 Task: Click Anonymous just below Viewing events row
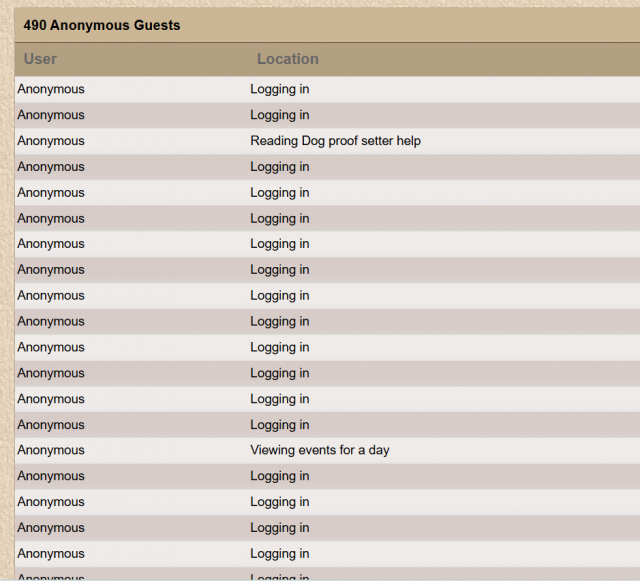coord(51,476)
